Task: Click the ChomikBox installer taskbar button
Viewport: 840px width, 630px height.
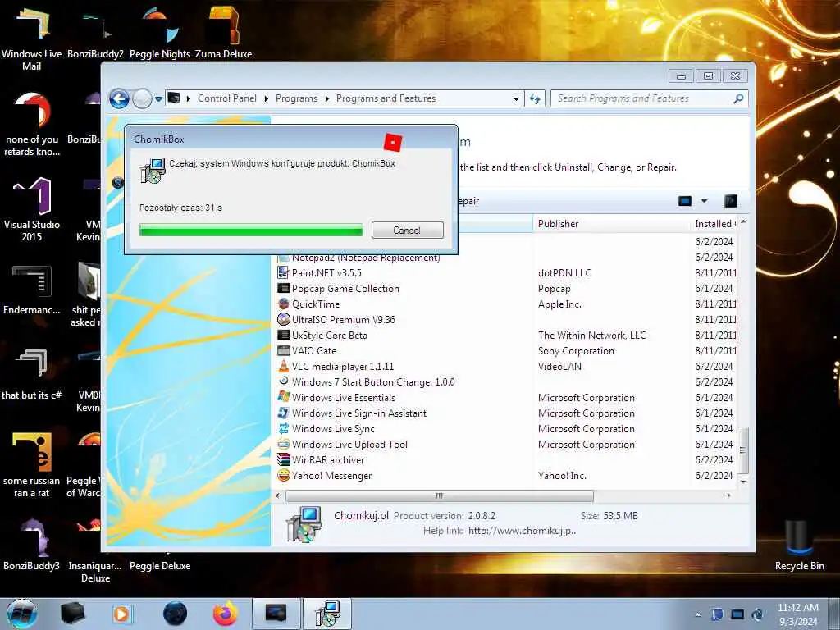Action: click(327, 614)
